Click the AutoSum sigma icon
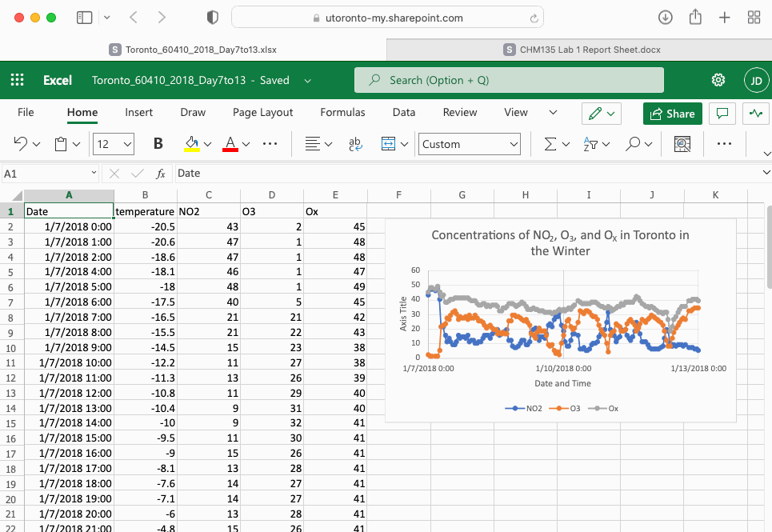772x532 pixels. (550, 144)
